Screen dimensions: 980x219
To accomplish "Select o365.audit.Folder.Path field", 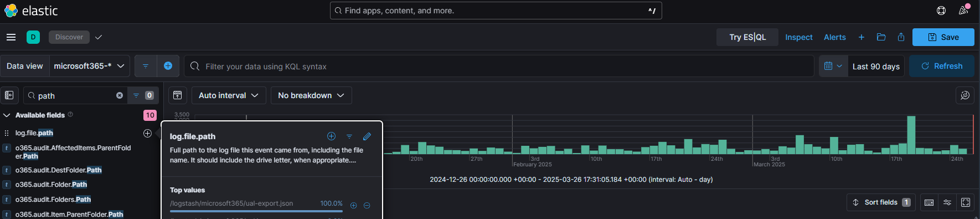I will pyautogui.click(x=51, y=185).
